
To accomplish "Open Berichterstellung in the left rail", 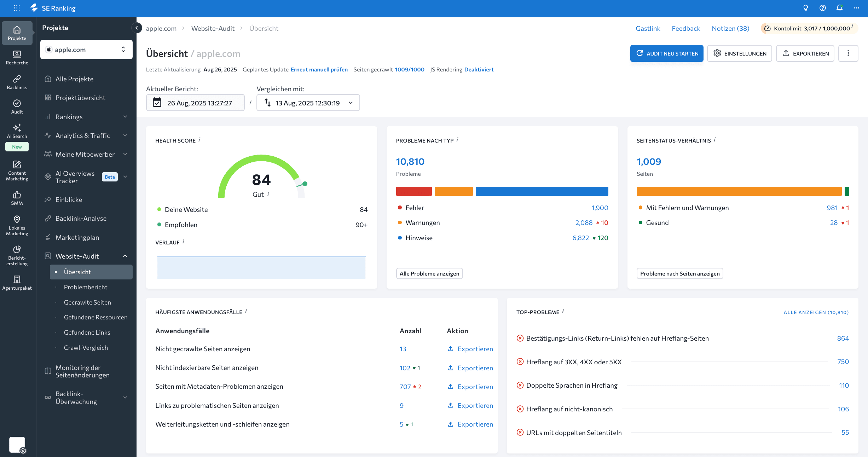I will 17,255.
